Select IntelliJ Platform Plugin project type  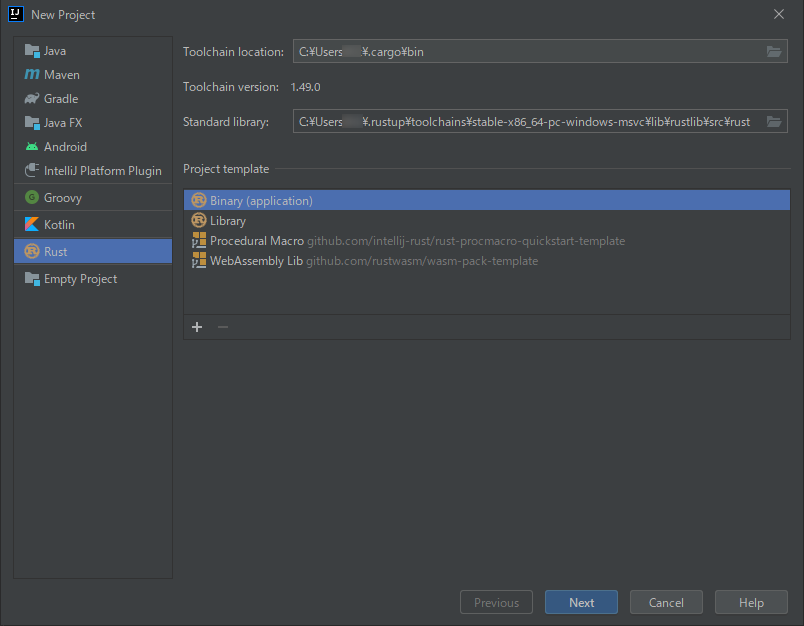point(93,171)
